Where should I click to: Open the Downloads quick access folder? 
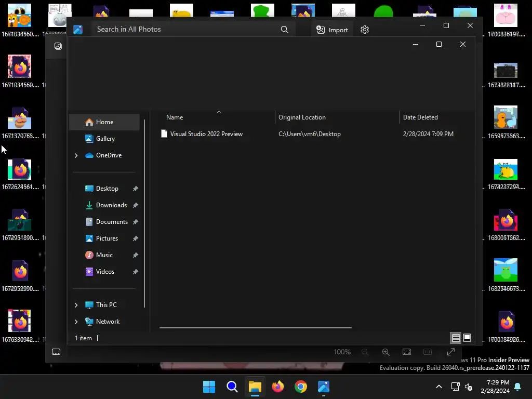point(111,205)
